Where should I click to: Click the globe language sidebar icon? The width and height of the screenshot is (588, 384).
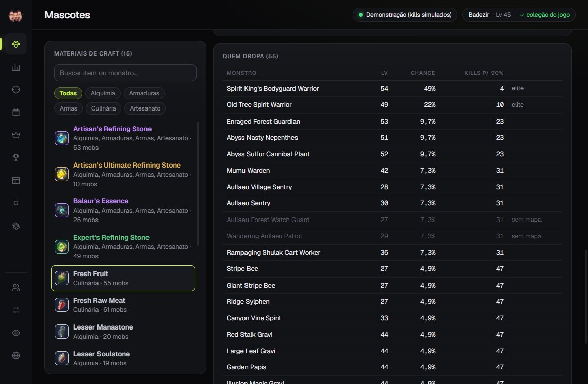click(16, 356)
